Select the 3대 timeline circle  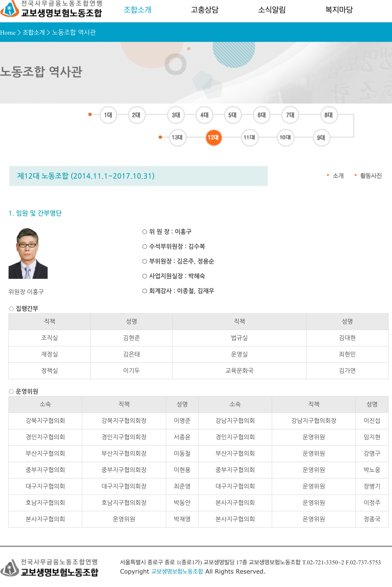tap(176, 115)
